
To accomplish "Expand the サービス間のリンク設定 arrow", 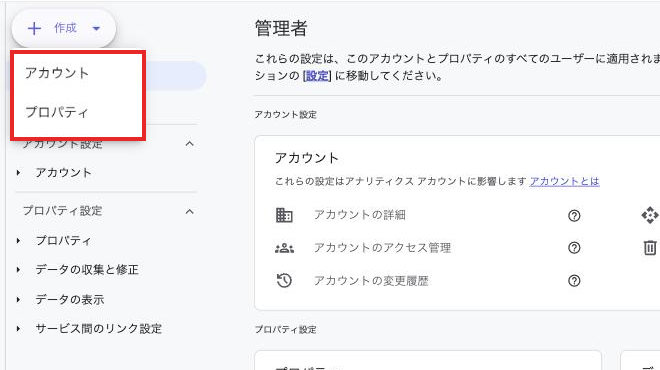I will coord(18,329).
